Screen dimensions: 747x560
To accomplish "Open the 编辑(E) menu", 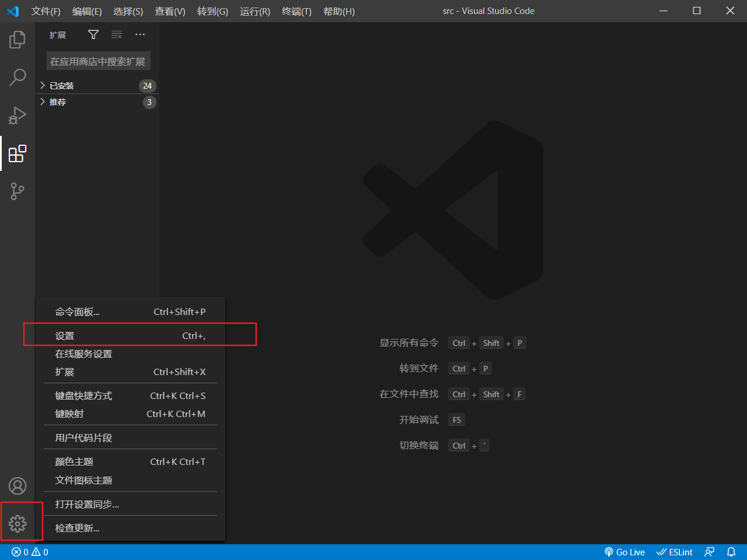I will tap(87, 11).
